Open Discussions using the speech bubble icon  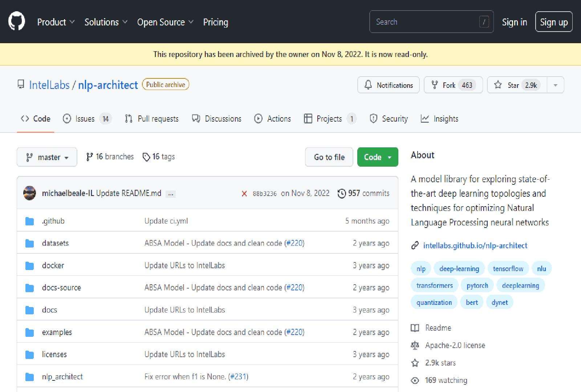click(x=196, y=118)
